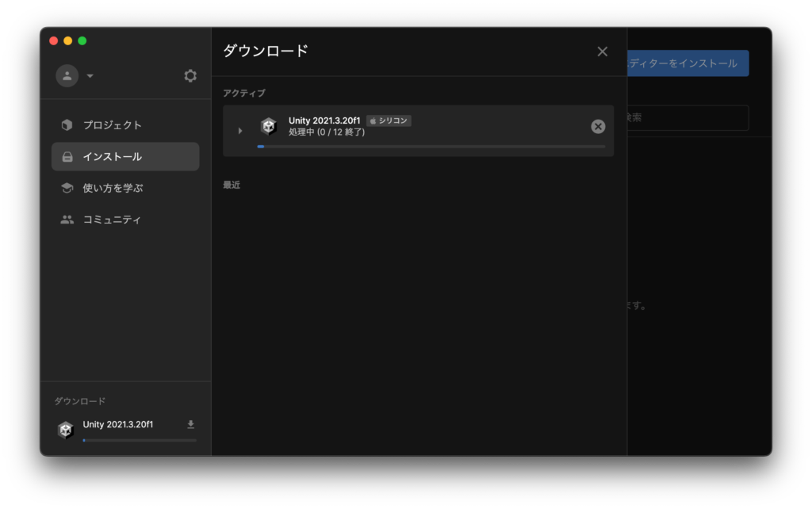This screenshot has width=812, height=509.
Task: Click the Unity 2021.3.20f1 sidebar download label
Action: click(x=118, y=425)
